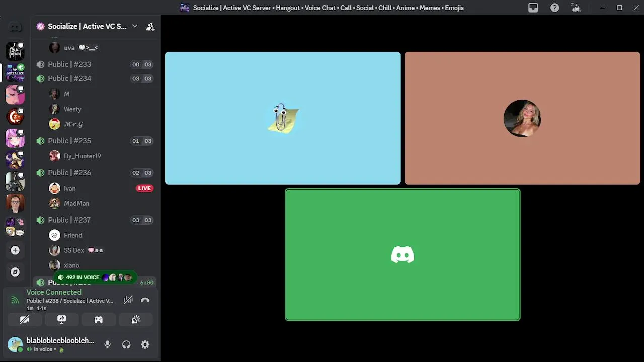
Task: Select the Clippy paperclip participant tile
Action: tap(283, 118)
